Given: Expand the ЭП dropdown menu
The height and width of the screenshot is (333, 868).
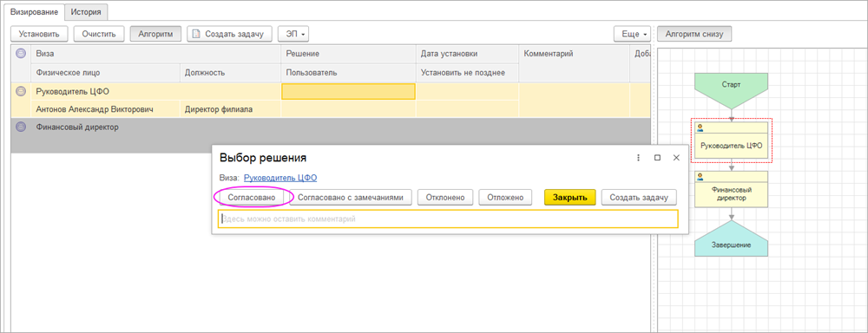Looking at the screenshot, I should click(x=293, y=35).
